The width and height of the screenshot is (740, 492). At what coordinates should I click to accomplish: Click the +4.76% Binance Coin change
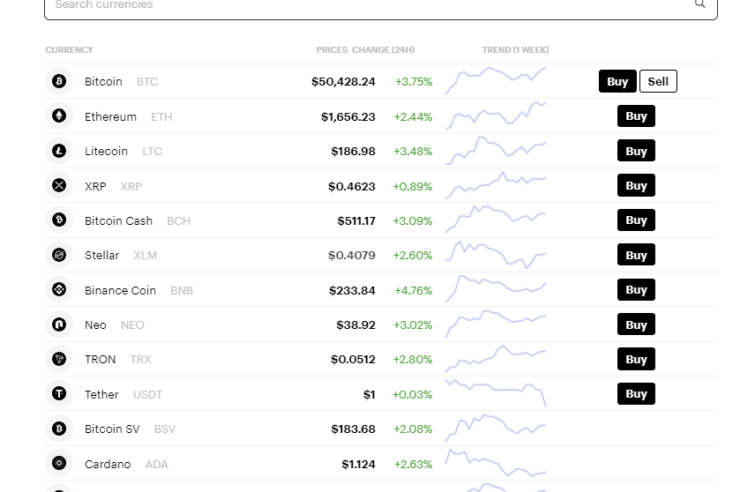pyautogui.click(x=413, y=291)
